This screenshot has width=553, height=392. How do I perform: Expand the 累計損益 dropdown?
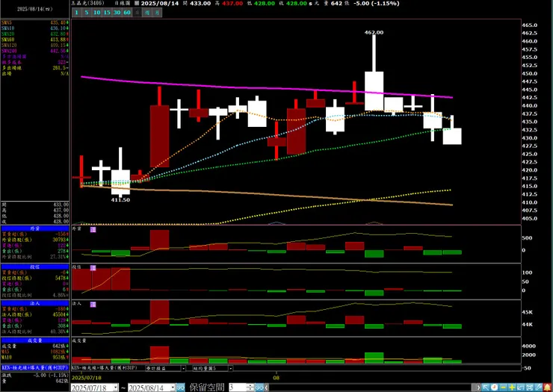click(x=183, y=368)
